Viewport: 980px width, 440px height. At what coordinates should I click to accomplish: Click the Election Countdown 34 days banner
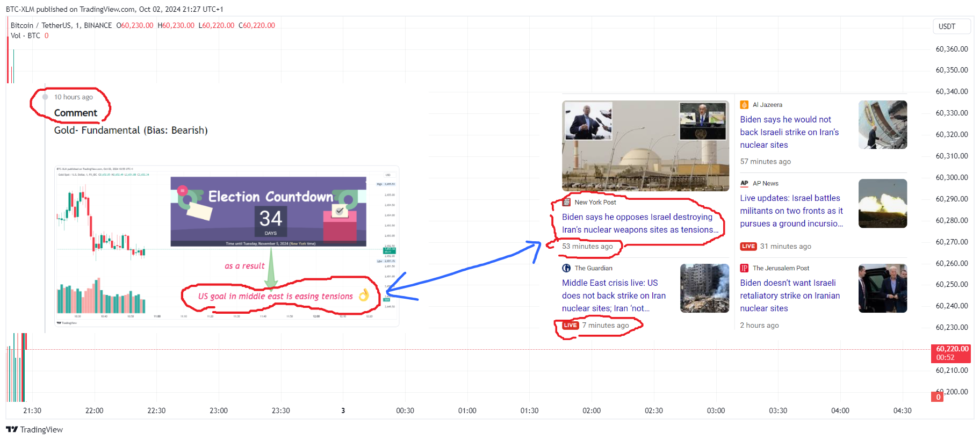click(268, 212)
